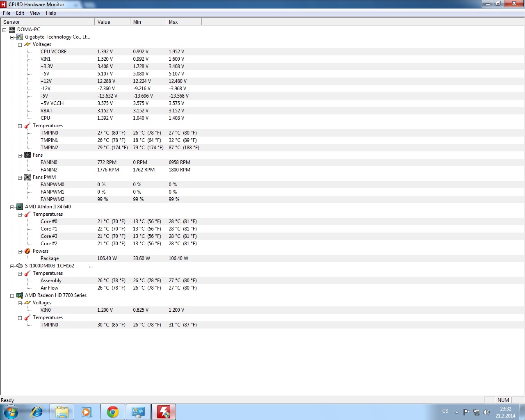The height and width of the screenshot is (420, 525).
Task: Open the View menu
Action: (x=35, y=13)
